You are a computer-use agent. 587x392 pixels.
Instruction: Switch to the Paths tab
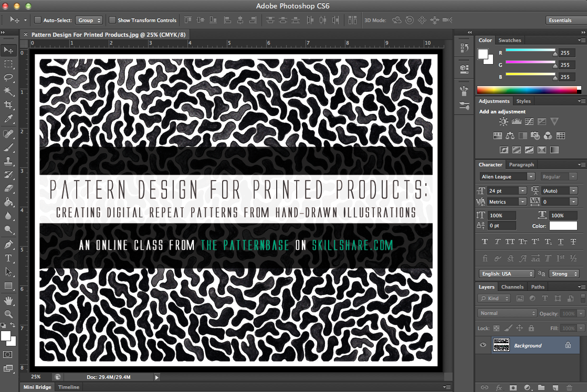tap(538, 287)
